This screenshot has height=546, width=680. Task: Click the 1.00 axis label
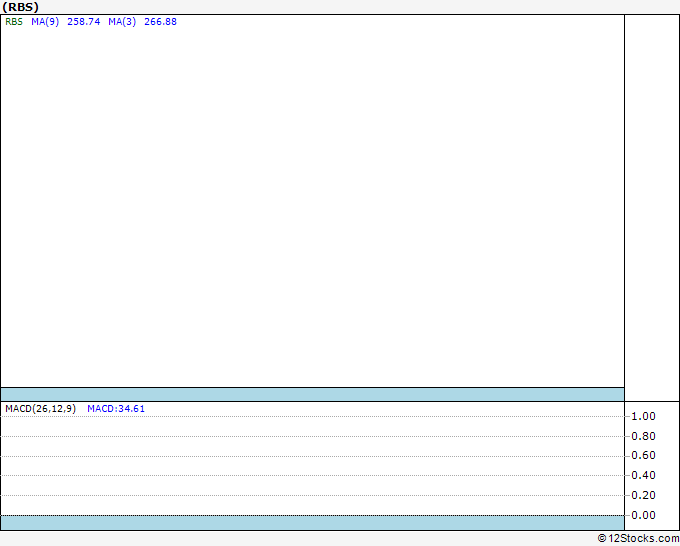(643, 416)
